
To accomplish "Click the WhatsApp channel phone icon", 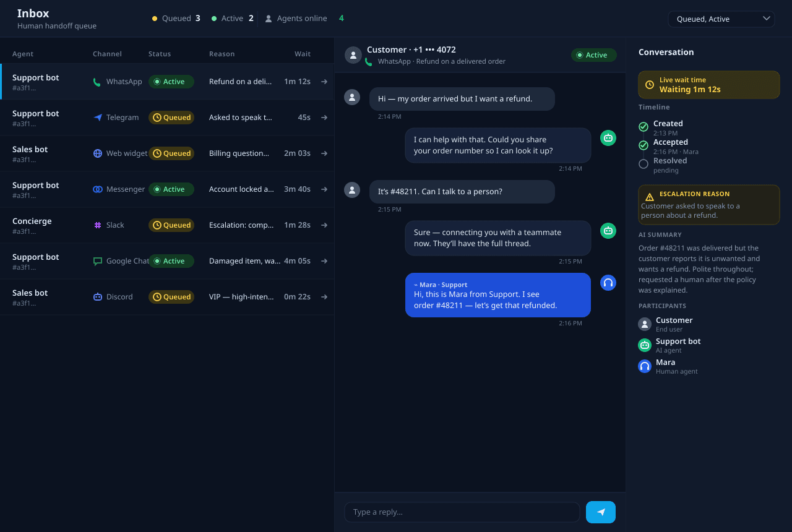I will (x=97, y=82).
